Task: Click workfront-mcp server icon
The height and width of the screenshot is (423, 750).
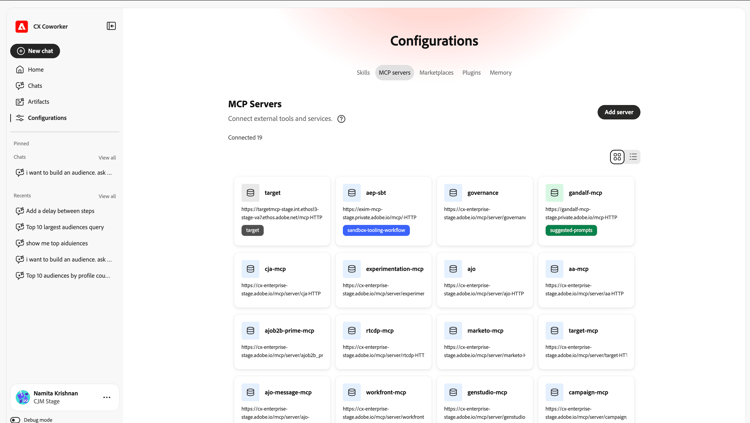Action: pos(352,392)
